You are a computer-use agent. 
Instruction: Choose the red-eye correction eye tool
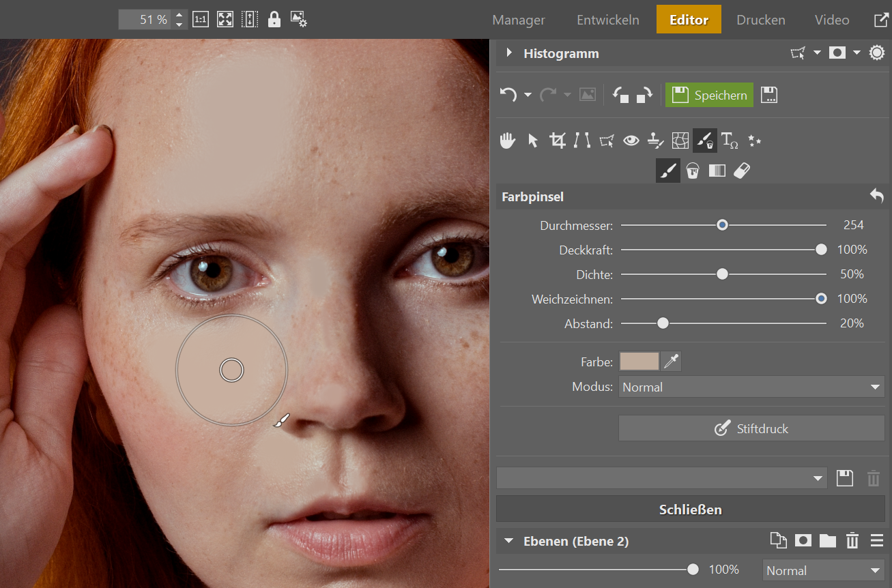click(x=631, y=141)
